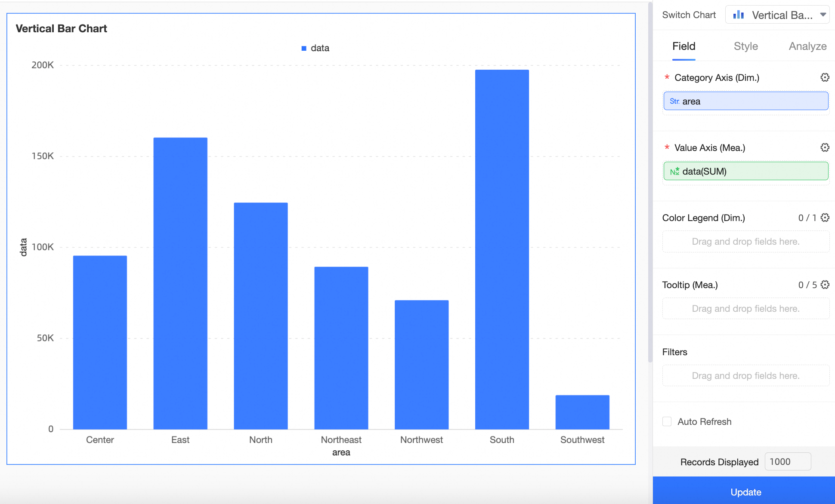Click the blue data legend marker
835x504 pixels.
[304, 49]
